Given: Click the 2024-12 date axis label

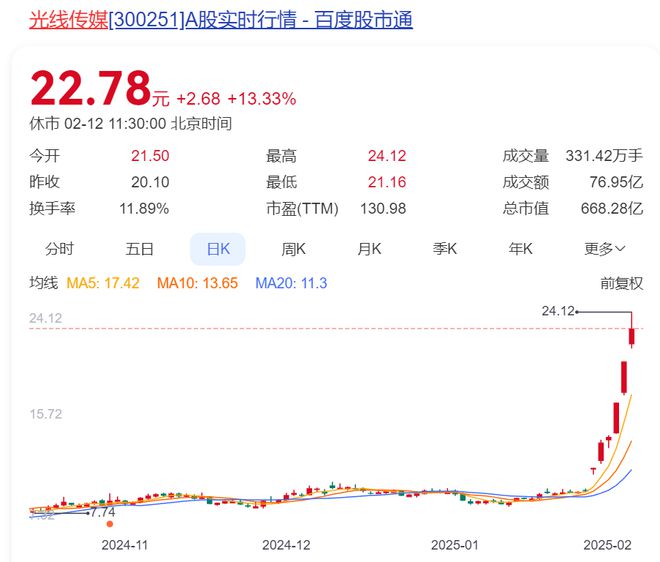Looking at the screenshot, I should (x=286, y=545).
